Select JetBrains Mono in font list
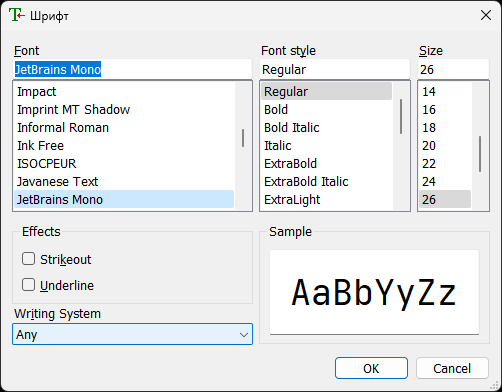Viewport: 502px width, 392px height. [x=124, y=199]
